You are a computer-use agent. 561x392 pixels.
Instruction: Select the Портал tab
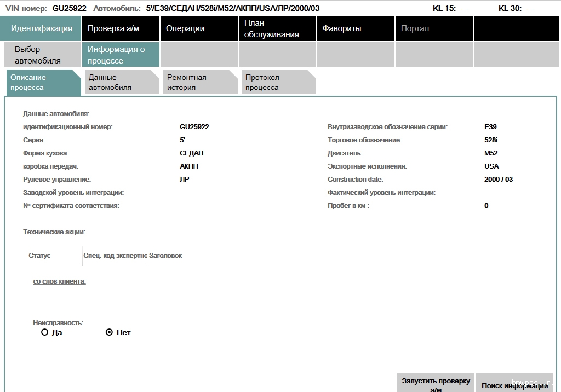(x=434, y=28)
